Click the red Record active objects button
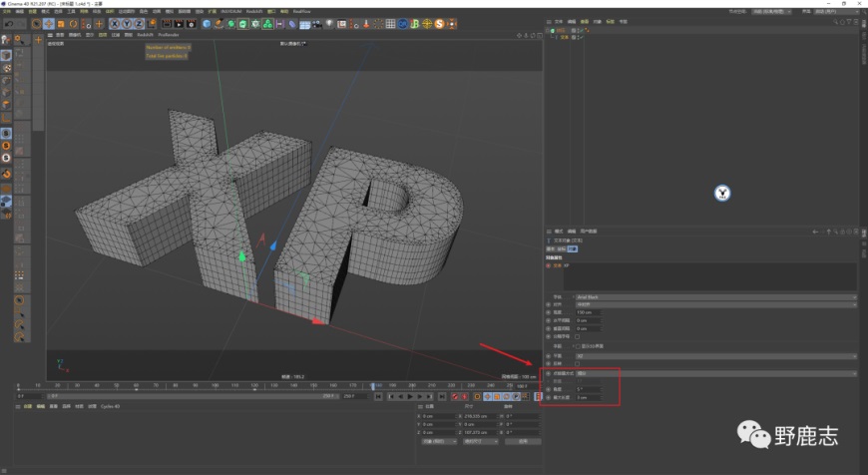This screenshot has height=475, width=868. [455, 396]
